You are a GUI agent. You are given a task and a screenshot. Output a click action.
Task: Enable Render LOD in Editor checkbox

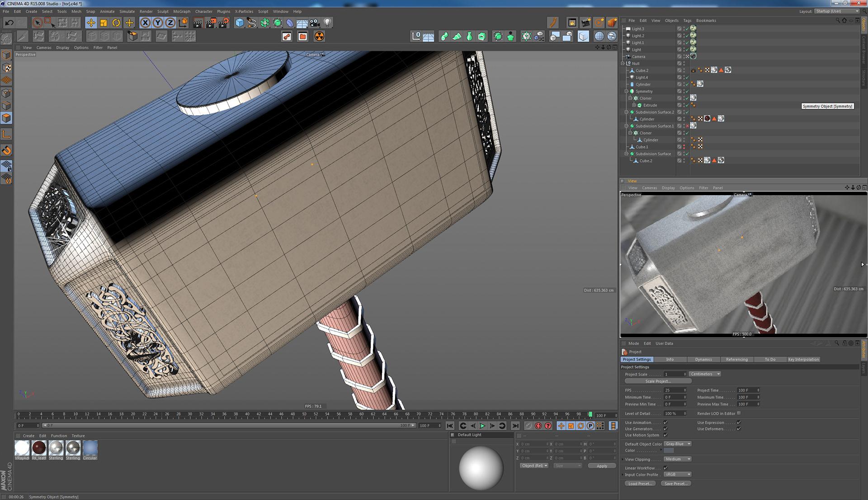[x=739, y=413]
